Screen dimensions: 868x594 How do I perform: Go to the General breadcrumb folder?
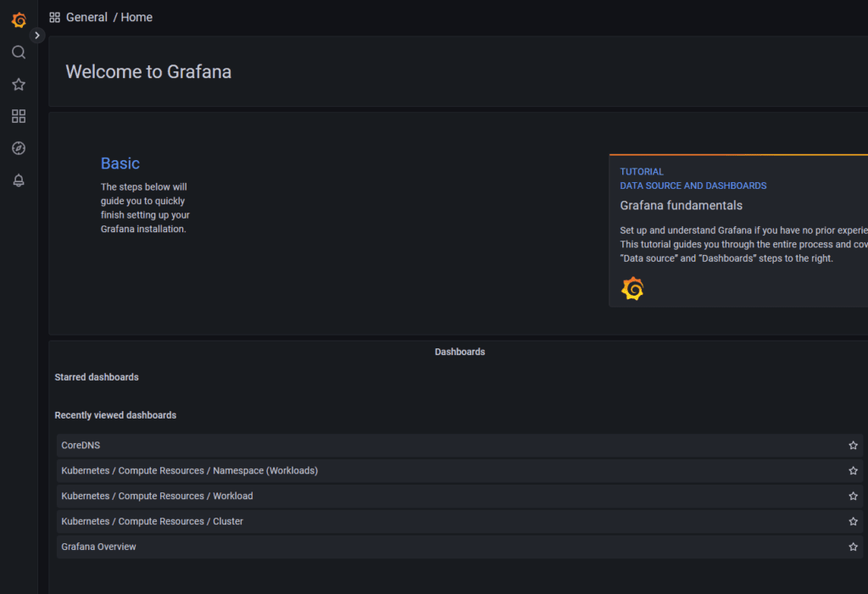point(87,17)
